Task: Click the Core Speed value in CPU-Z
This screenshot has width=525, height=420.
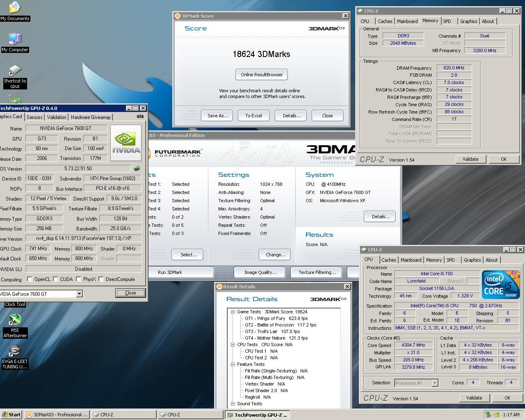Action: click(x=413, y=345)
